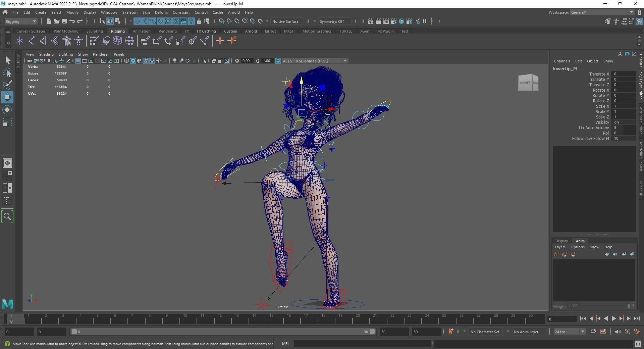644x349 pixels.
Task: Click the Redo arrow icon
Action: (80, 21)
